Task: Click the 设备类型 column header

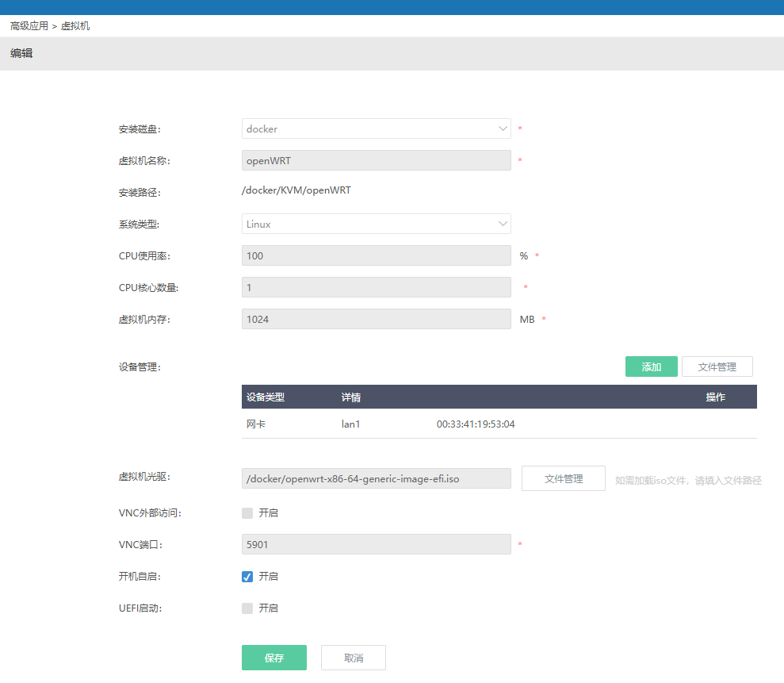Action: pos(266,397)
